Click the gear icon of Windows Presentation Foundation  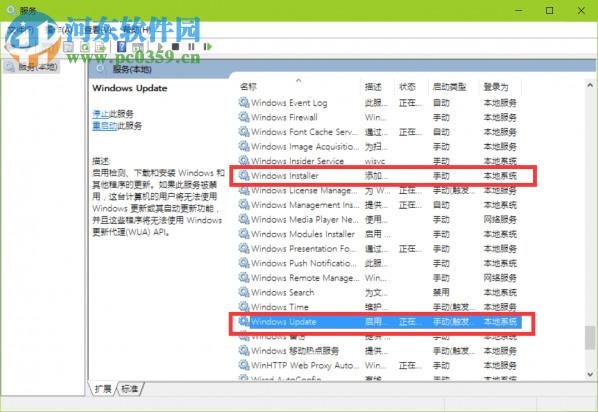244,248
